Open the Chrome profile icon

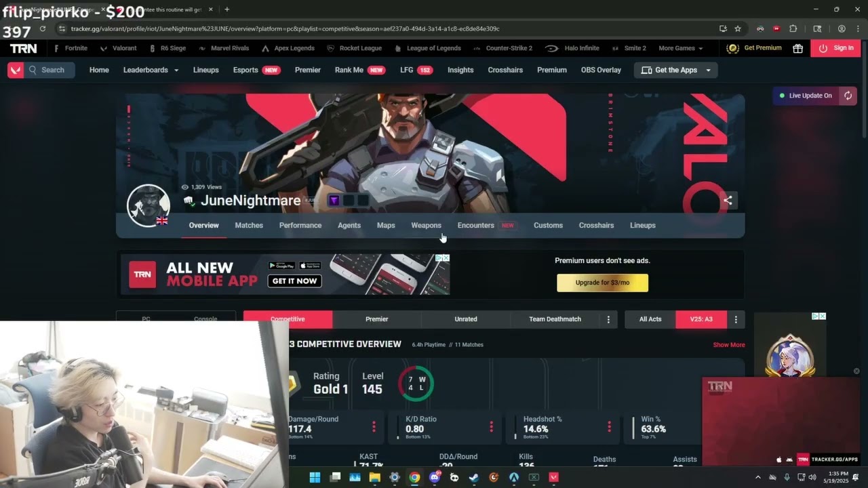pyautogui.click(x=842, y=28)
